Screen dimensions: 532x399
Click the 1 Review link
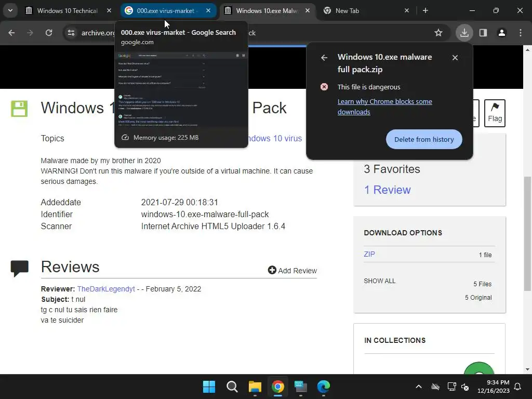point(387,190)
